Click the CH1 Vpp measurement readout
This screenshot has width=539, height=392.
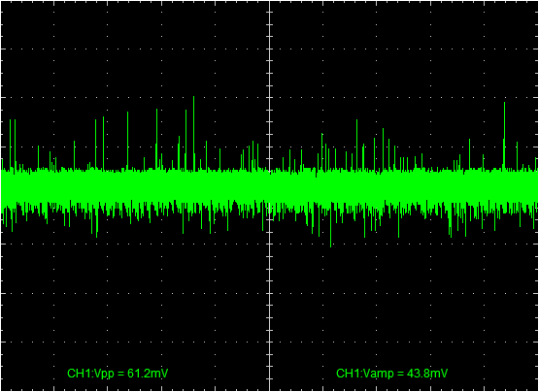[118, 374]
